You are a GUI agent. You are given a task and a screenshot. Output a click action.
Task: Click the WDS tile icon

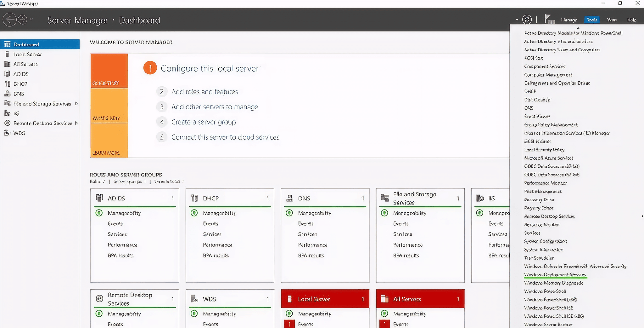195,298
